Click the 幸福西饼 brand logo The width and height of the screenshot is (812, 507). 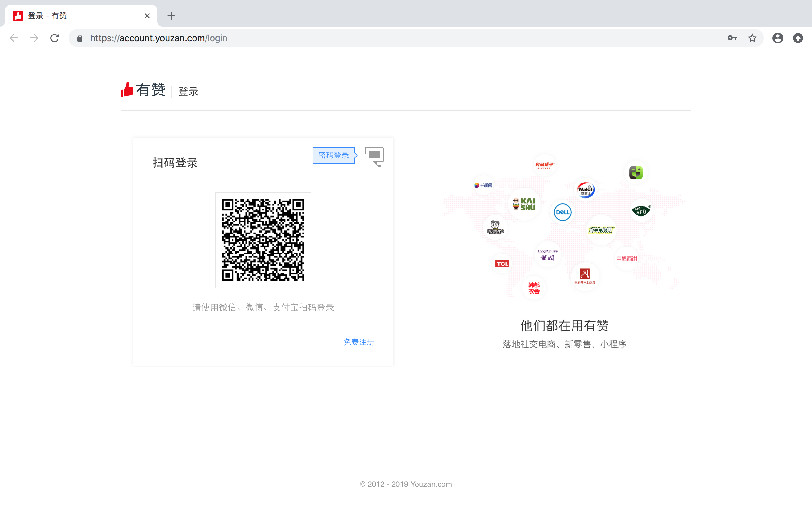(x=628, y=258)
